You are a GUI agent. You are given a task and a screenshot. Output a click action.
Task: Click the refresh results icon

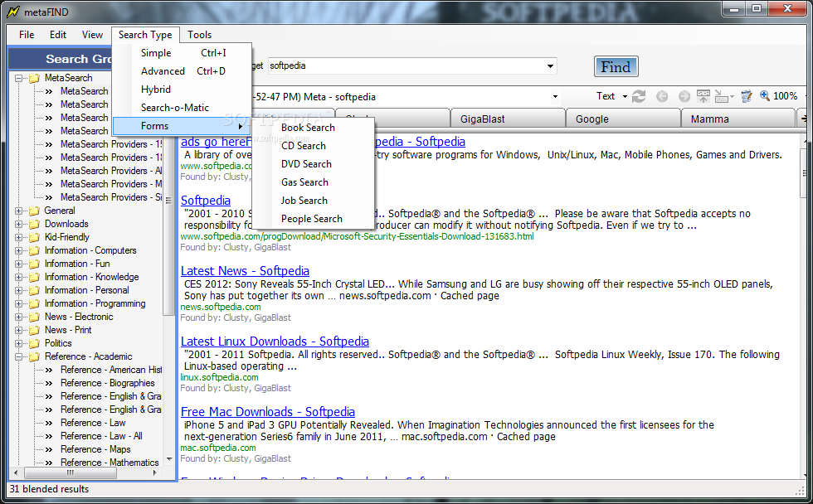639,96
